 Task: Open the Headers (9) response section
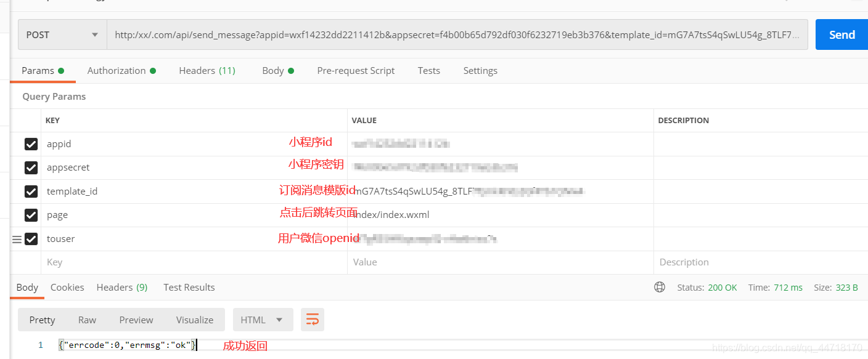pyautogui.click(x=121, y=287)
